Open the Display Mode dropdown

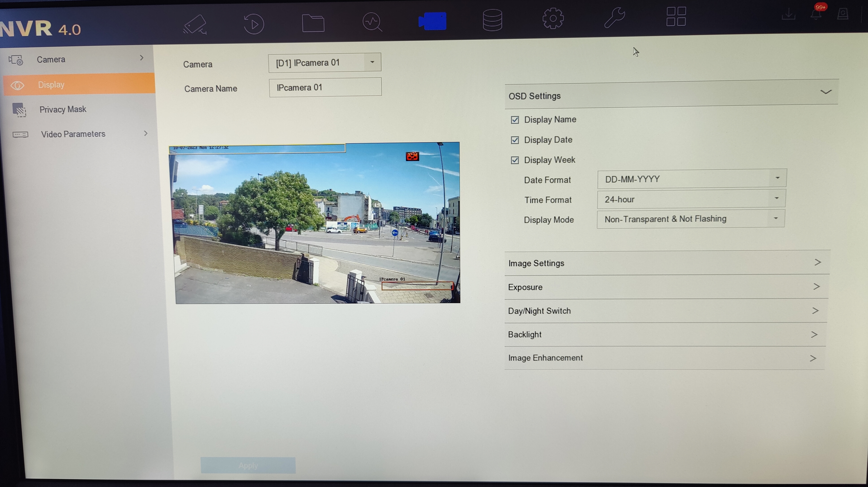click(691, 219)
